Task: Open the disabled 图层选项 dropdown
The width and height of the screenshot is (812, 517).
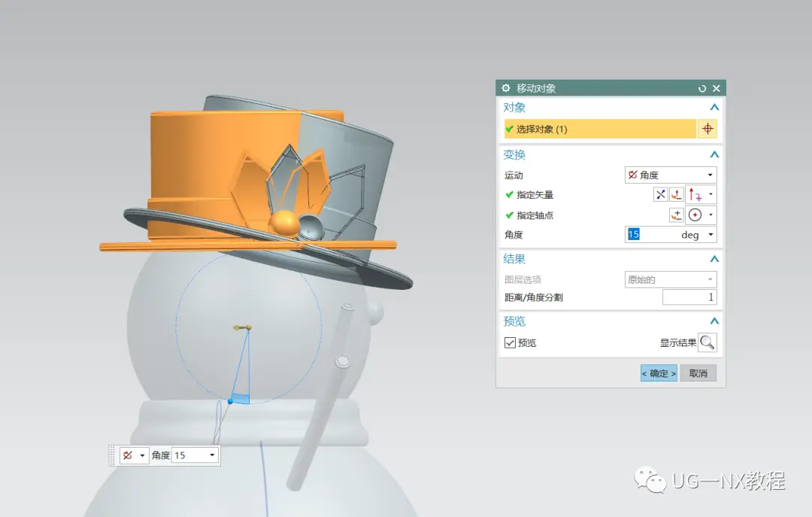Action: point(671,279)
